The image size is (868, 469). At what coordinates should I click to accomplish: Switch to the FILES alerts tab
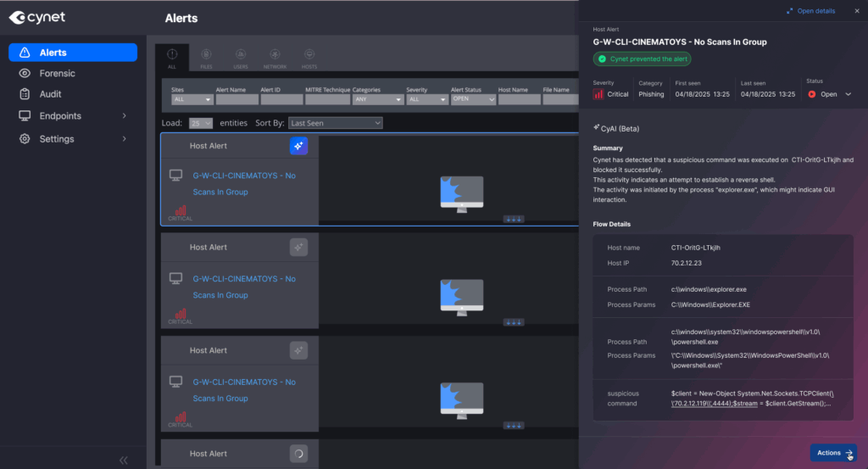click(x=206, y=58)
